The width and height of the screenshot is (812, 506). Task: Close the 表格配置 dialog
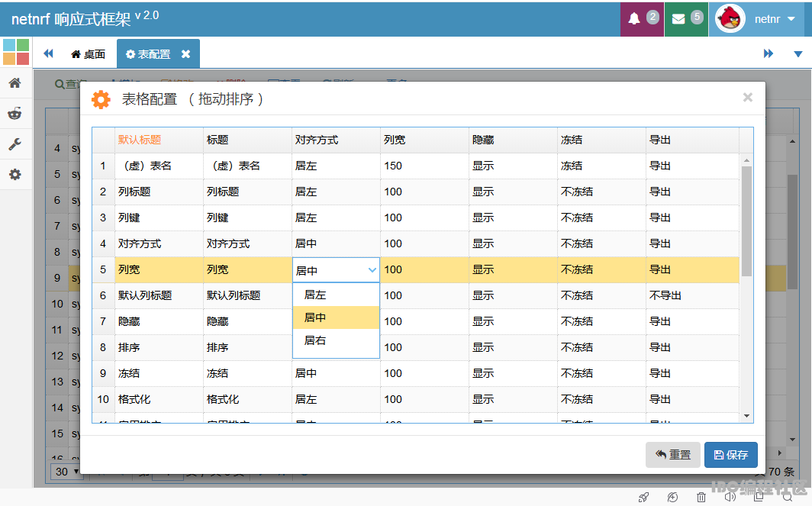tap(747, 98)
